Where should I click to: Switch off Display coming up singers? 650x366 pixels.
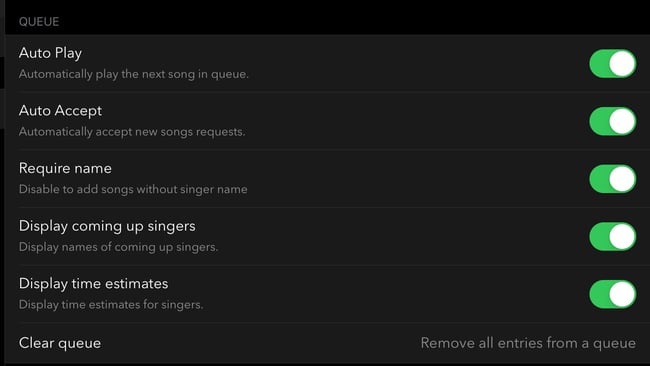coord(613,236)
